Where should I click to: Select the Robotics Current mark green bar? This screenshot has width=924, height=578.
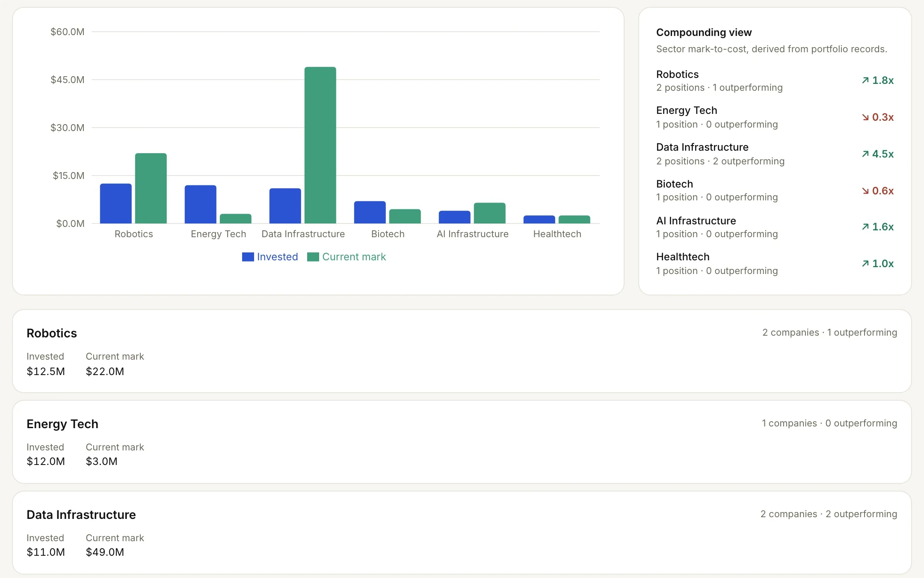coord(151,188)
